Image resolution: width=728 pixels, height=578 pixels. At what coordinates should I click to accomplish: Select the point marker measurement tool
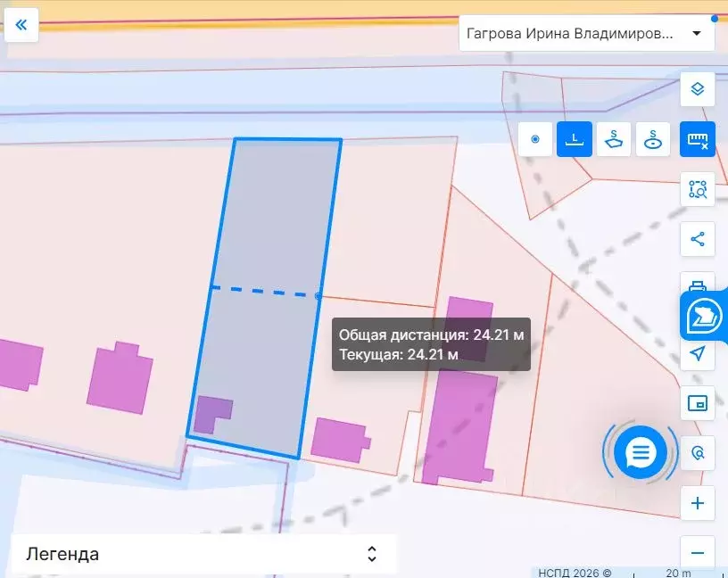(535, 139)
